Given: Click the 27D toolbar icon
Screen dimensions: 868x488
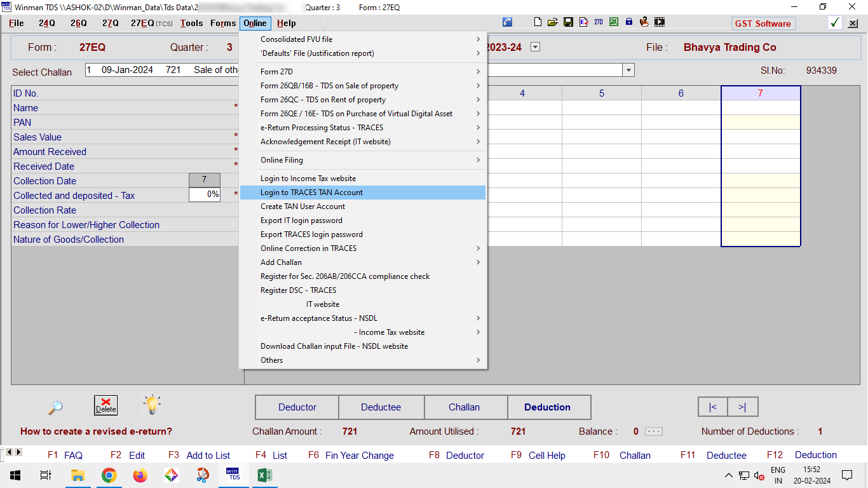Looking at the screenshot, I should tap(599, 22).
